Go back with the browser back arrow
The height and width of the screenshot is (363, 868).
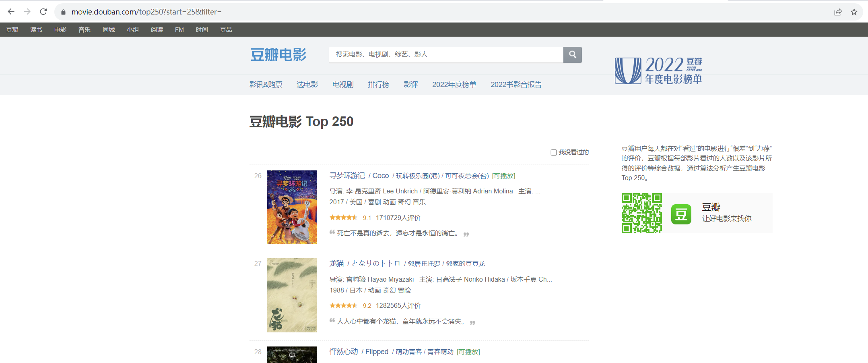(11, 12)
